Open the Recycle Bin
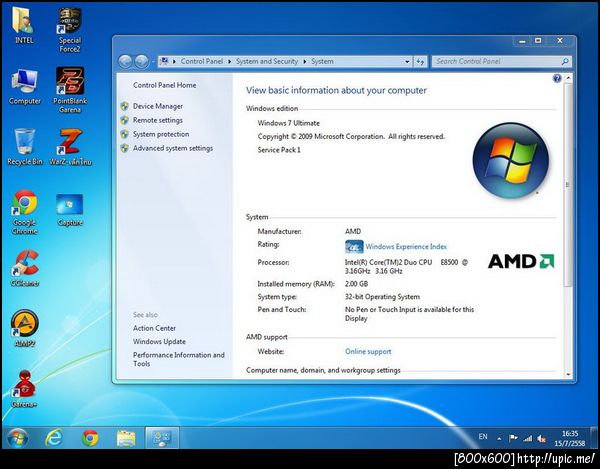The height and width of the screenshot is (469, 600). coord(24,147)
